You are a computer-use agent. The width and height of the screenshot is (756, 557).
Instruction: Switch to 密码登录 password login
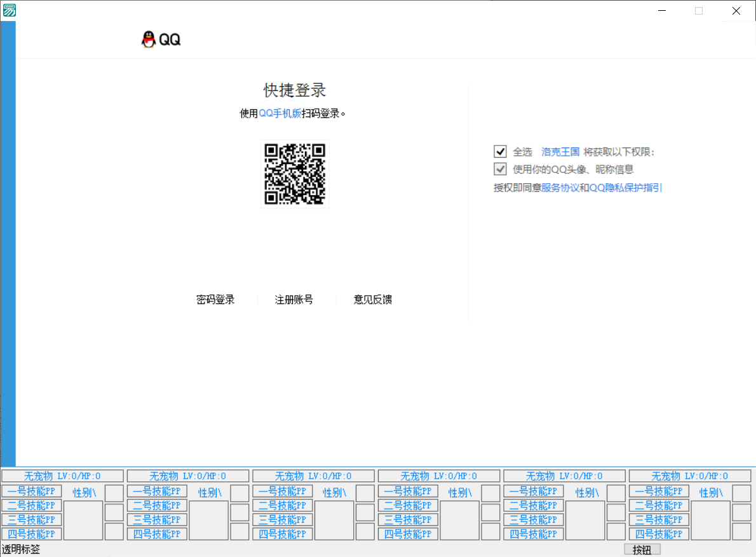pos(215,299)
